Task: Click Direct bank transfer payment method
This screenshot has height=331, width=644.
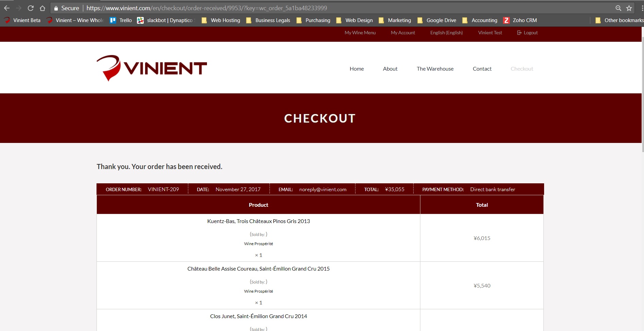Action: tap(492, 189)
